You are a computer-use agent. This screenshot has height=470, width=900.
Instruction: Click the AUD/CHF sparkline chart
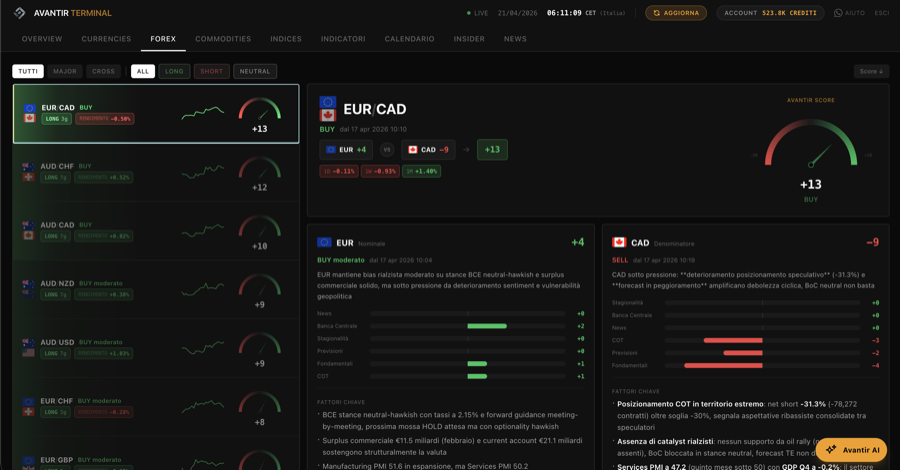[203, 172]
